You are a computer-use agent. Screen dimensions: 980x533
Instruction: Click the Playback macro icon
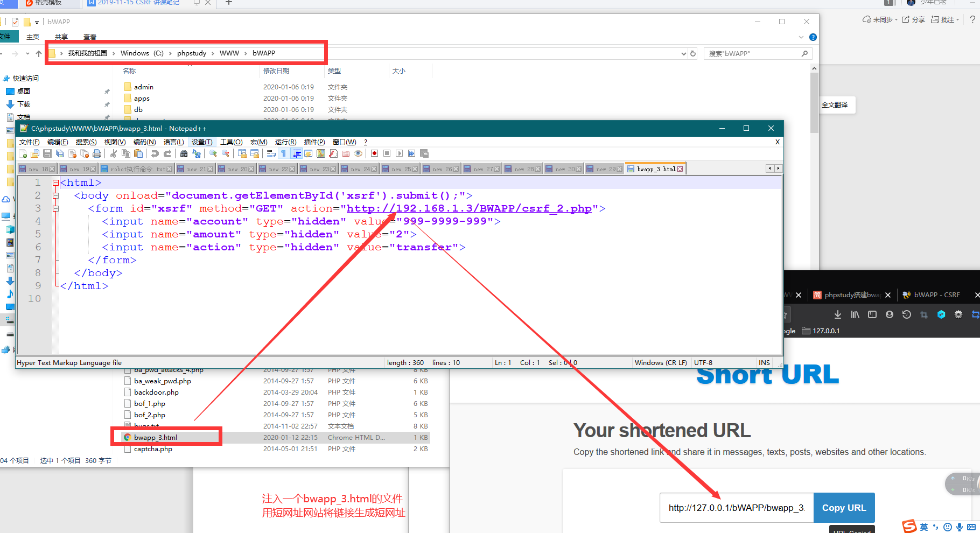pyautogui.click(x=399, y=153)
